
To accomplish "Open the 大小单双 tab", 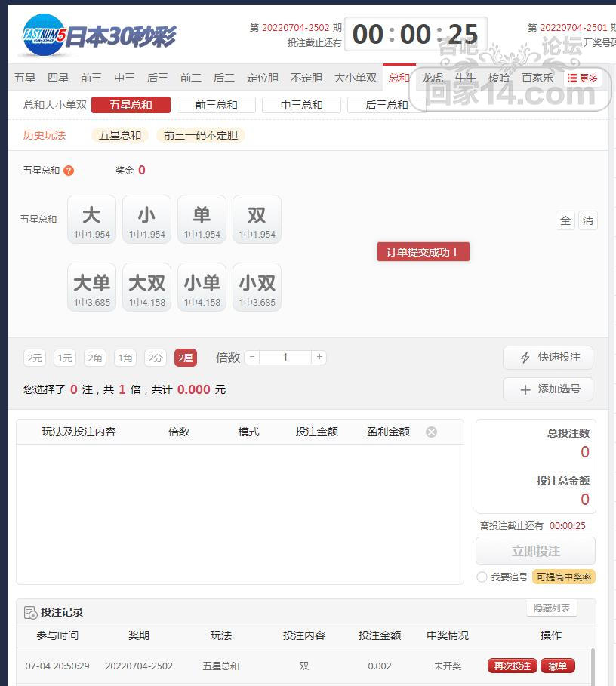I will pyautogui.click(x=356, y=78).
